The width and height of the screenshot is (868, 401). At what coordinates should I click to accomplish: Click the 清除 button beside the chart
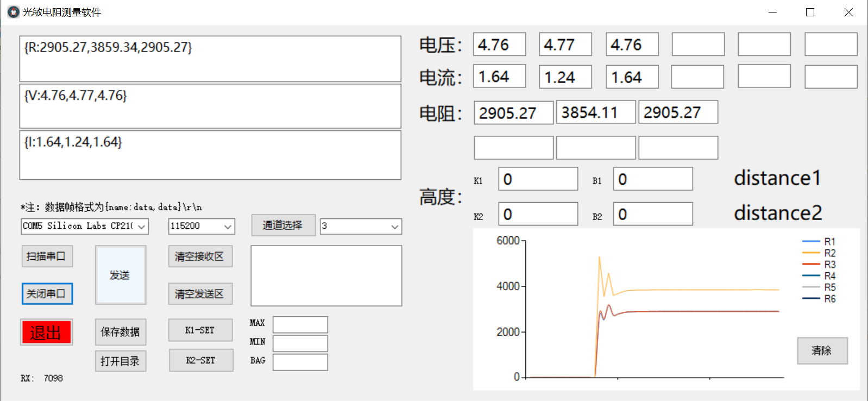pyautogui.click(x=822, y=350)
